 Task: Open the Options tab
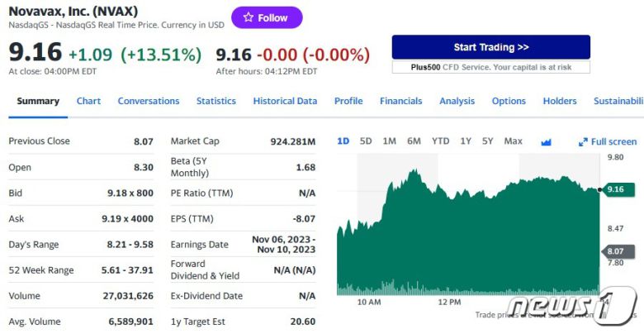pos(509,101)
